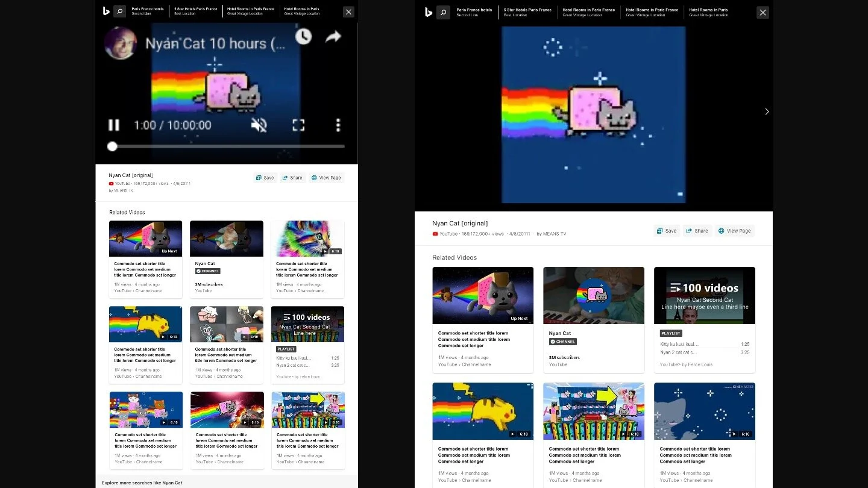Screen dimensions: 868x488
Task: Click the channel avatar in the video player
Action: click(121, 43)
